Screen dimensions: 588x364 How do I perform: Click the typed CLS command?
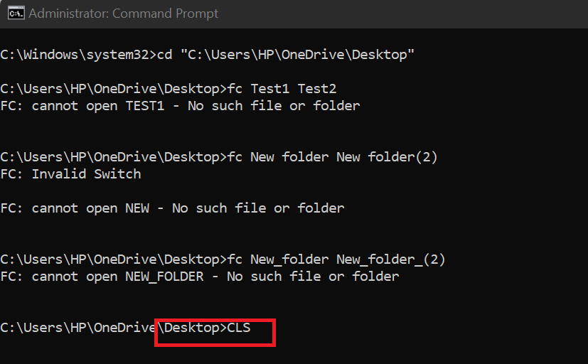coord(239,328)
